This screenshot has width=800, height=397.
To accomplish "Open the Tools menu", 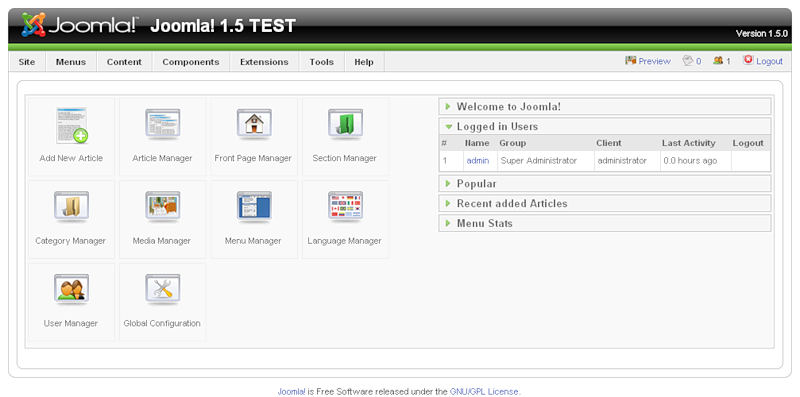I will click(321, 62).
